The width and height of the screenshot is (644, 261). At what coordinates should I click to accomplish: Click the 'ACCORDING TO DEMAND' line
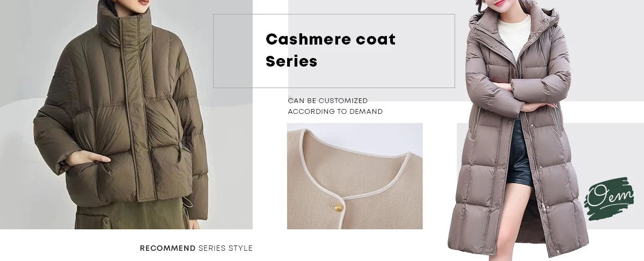click(x=335, y=112)
